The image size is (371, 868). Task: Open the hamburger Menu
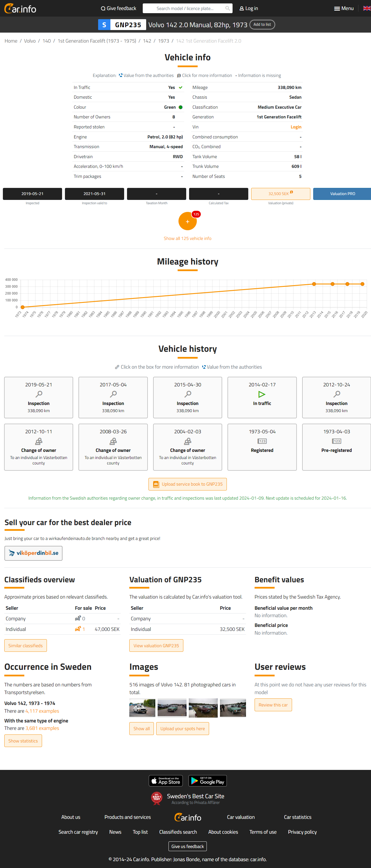coord(344,8)
